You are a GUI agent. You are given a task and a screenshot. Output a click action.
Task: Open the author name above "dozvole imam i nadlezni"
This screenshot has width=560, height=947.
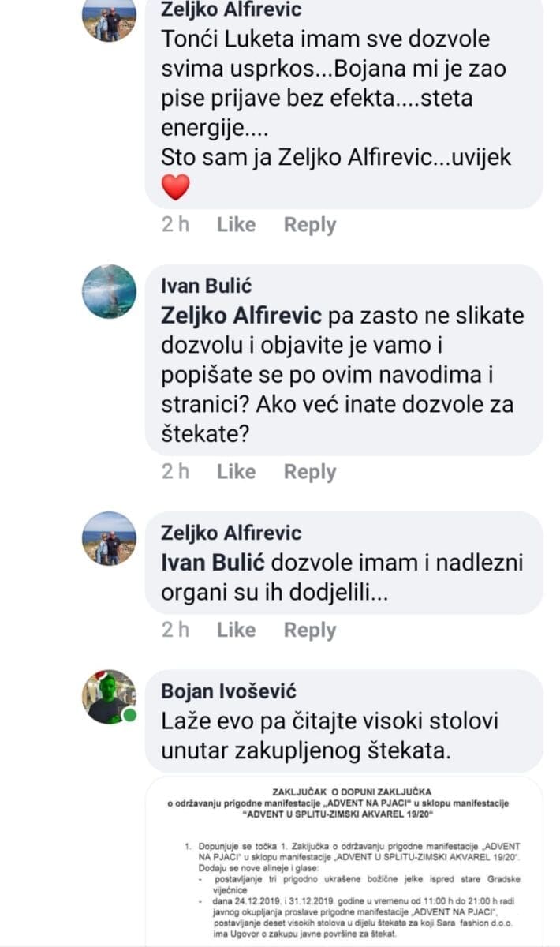click(x=231, y=533)
